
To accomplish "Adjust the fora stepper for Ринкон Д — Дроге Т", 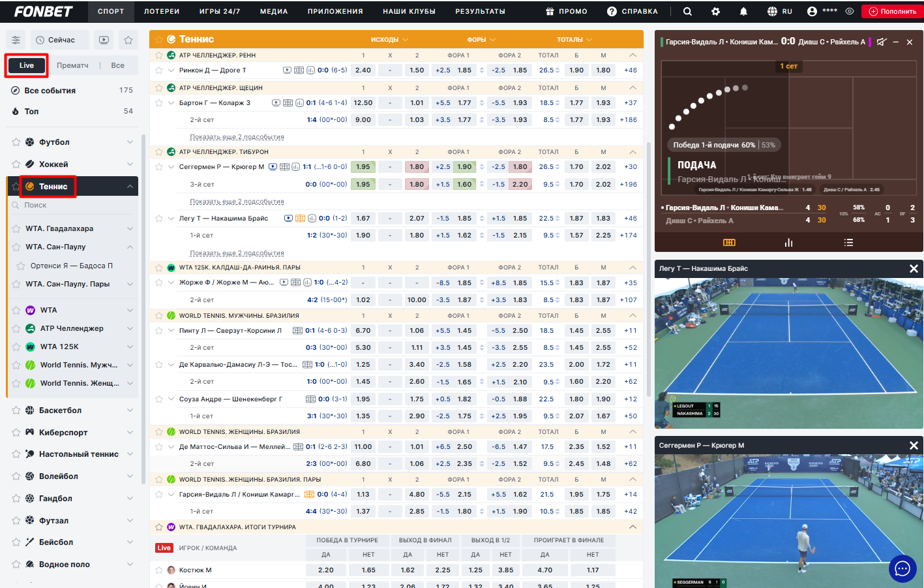I will 482,70.
